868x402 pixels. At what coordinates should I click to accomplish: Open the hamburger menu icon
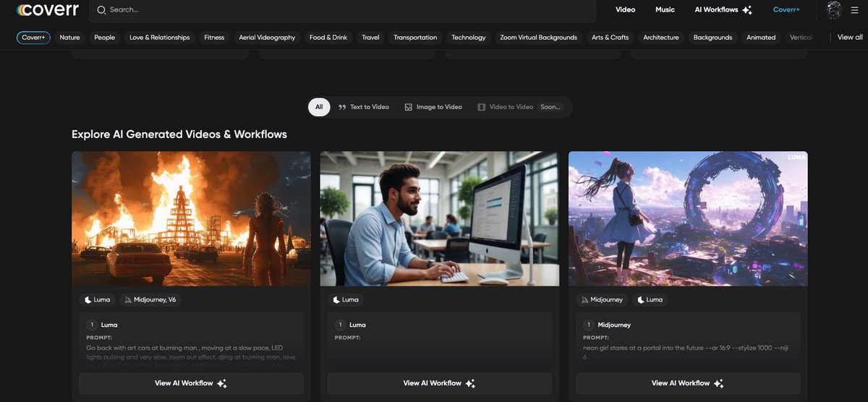tap(854, 10)
